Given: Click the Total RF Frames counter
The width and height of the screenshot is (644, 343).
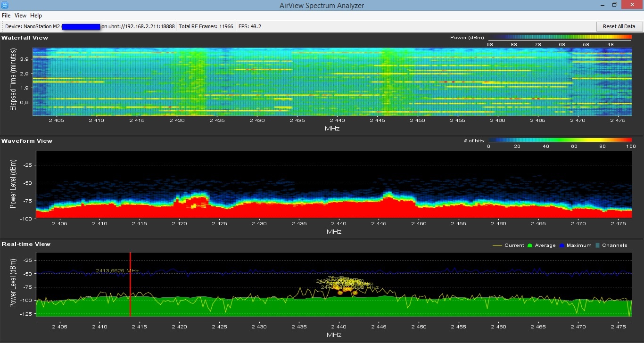Looking at the screenshot, I should 206,26.
